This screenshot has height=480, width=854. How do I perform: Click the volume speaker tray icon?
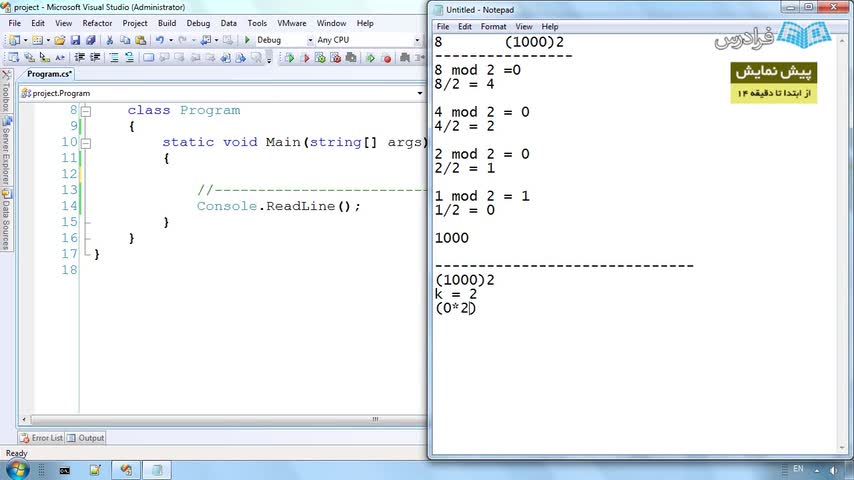coord(833,470)
